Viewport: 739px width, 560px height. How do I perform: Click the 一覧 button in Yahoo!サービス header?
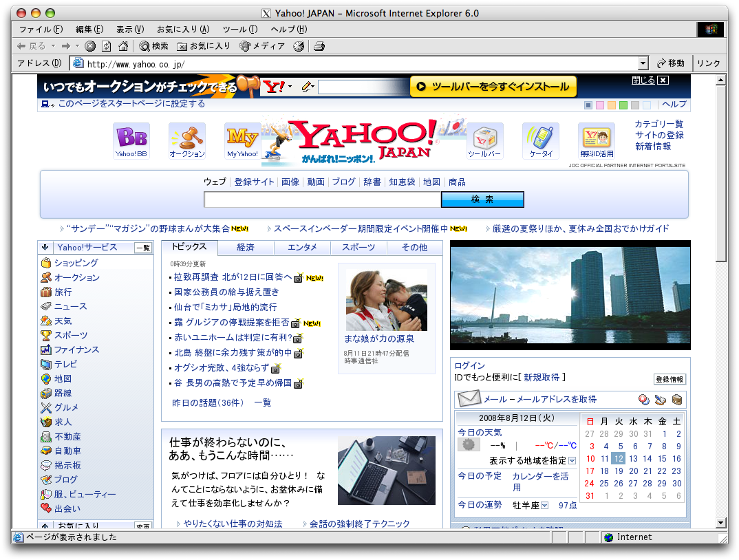point(144,248)
